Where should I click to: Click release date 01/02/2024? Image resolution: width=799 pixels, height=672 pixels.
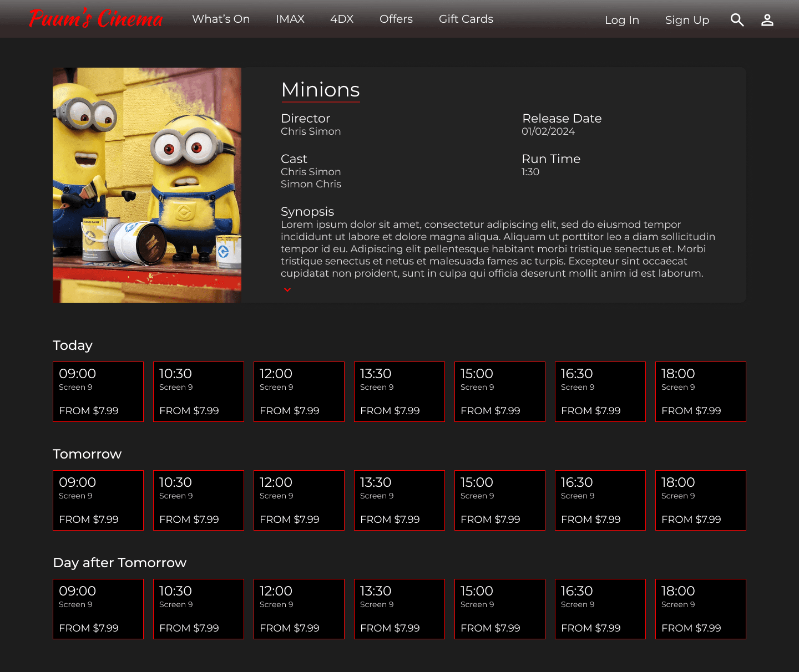point(548,131)
